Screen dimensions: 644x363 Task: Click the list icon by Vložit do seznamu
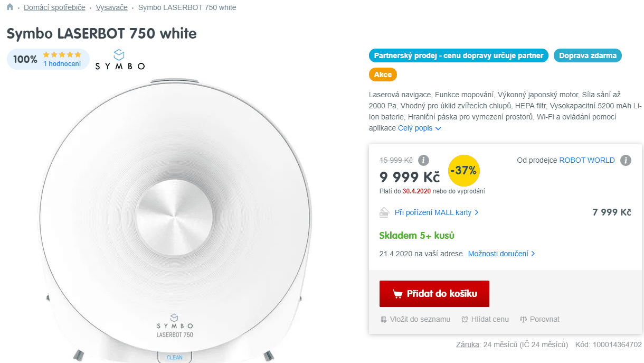[x=384, y=319]
